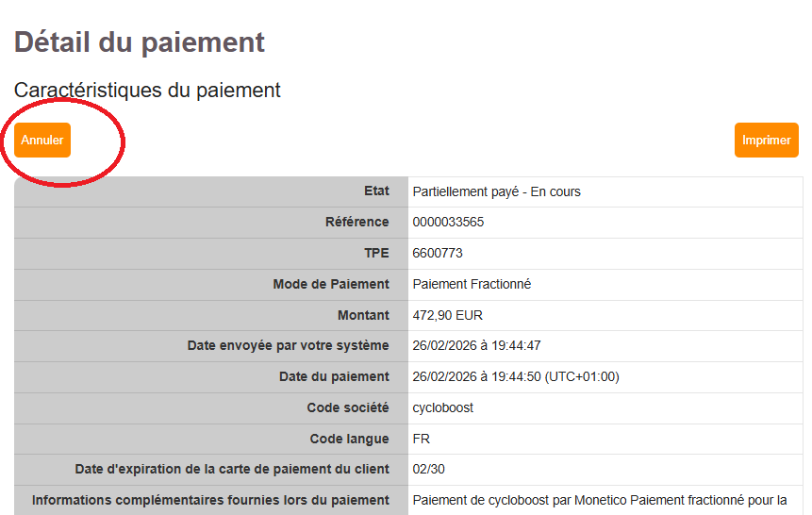
Task: Select the Paiement Fractionné value
Action: 472,284
